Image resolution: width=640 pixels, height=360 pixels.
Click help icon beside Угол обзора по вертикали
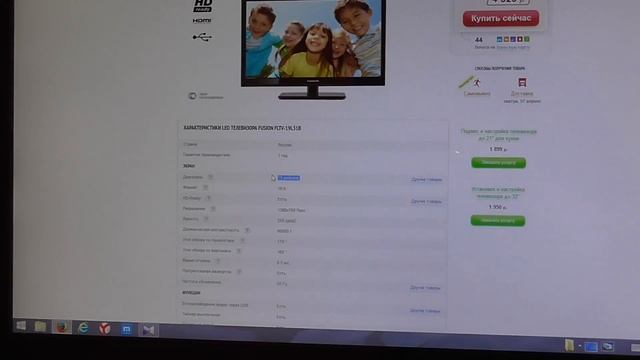[238, 251]
